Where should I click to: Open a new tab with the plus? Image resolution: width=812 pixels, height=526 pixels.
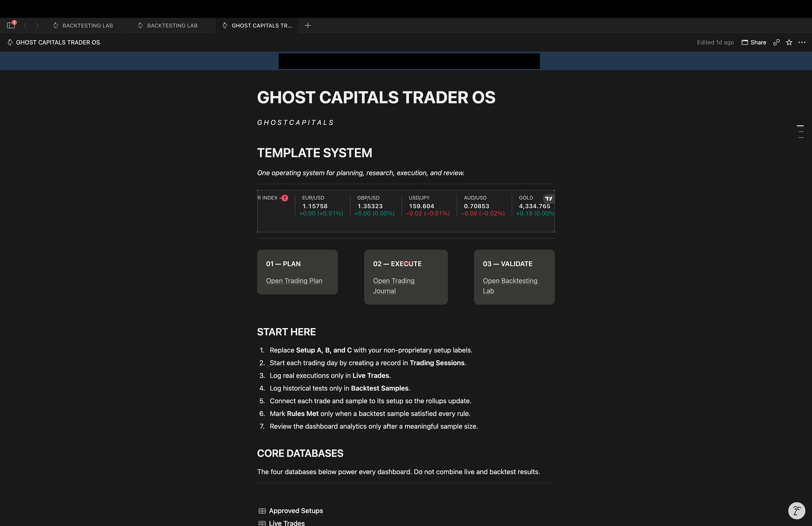click(308, 25)
